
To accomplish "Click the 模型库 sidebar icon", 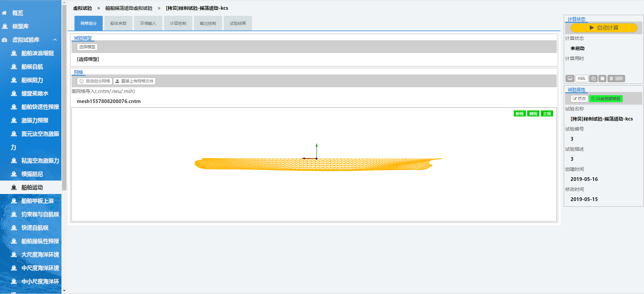I will point(5,26).
